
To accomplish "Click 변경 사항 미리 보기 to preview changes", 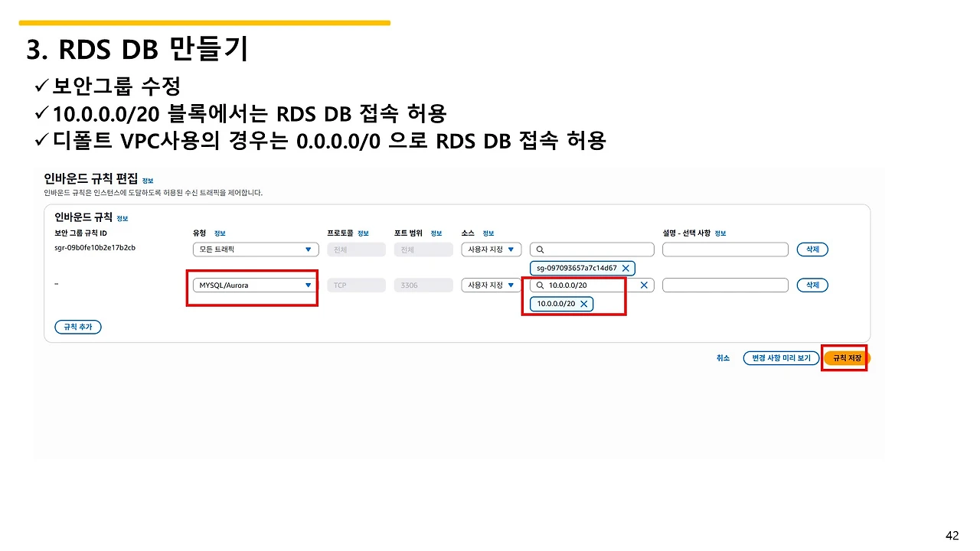I will point(780,357).
